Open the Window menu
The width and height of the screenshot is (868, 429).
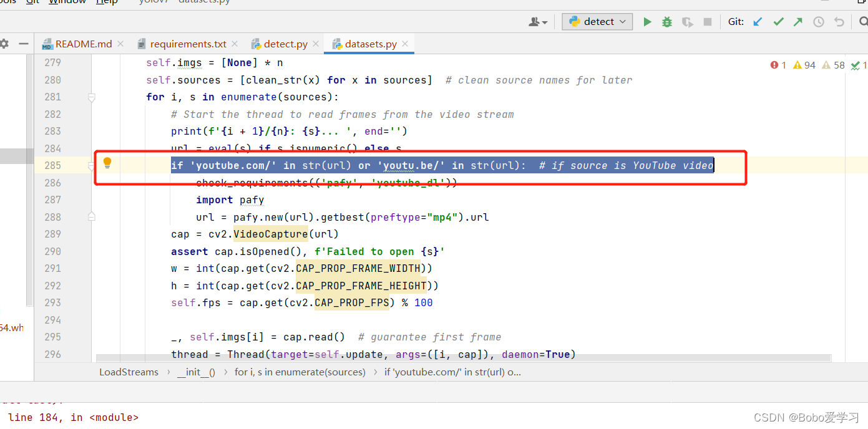pos(67,2)
